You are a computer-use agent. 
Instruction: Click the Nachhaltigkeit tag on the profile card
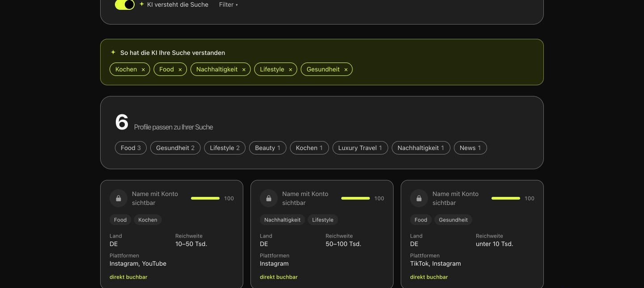(x=282, y=220)
